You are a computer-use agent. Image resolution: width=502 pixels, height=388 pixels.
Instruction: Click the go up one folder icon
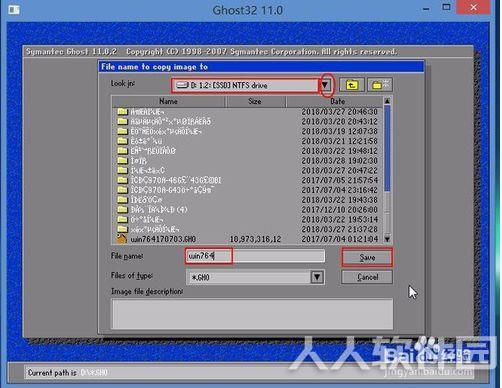click(x=352, y=85)
